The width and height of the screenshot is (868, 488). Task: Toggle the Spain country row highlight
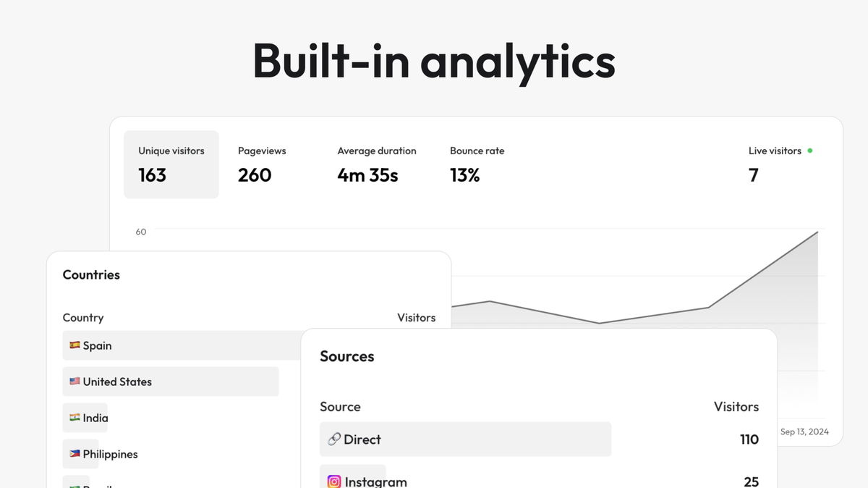[181, 345]
